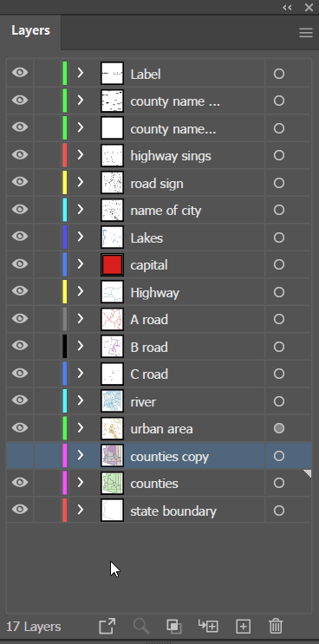Hide the state boundary layer
Viewport: 319px width, 644px height.
pyautogui.click(x=20, y=511)
